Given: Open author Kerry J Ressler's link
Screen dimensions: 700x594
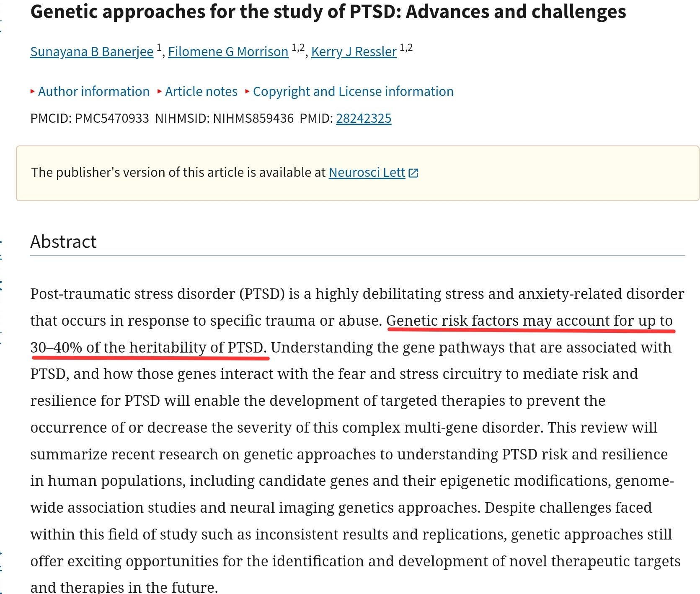Looking at the screenshot, I should [x=354, y=52].
